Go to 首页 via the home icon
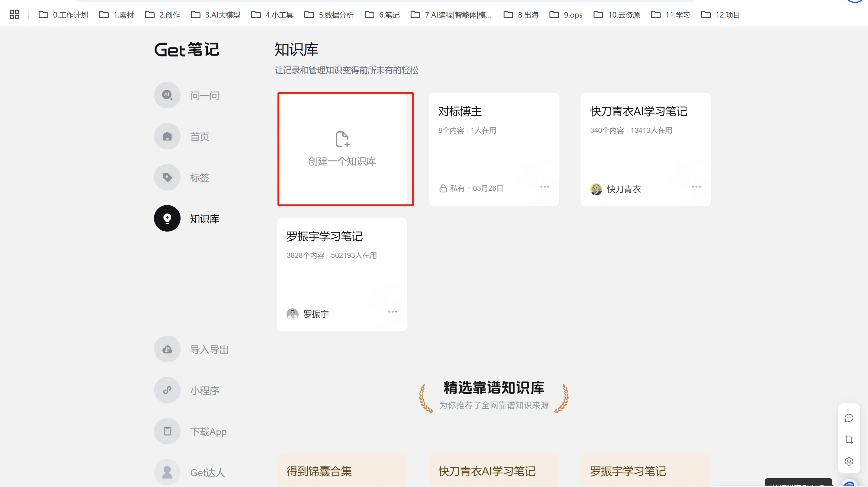The width and height of the screenshot is (868, 487). (x=167, y=136)
